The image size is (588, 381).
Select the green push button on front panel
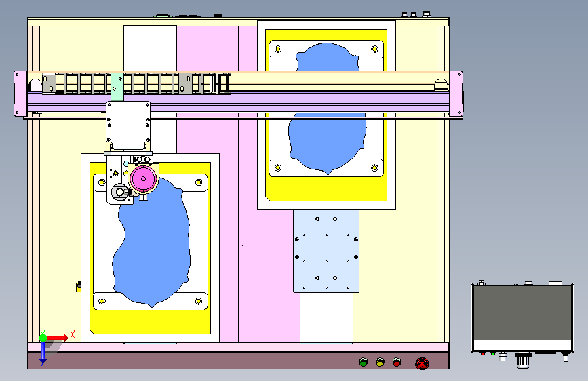(363, 362)
